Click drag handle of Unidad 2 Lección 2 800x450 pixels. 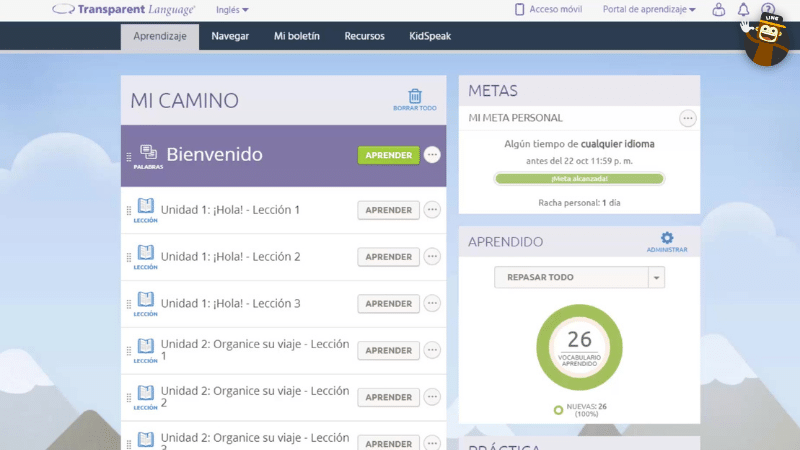tap(129, 397)
